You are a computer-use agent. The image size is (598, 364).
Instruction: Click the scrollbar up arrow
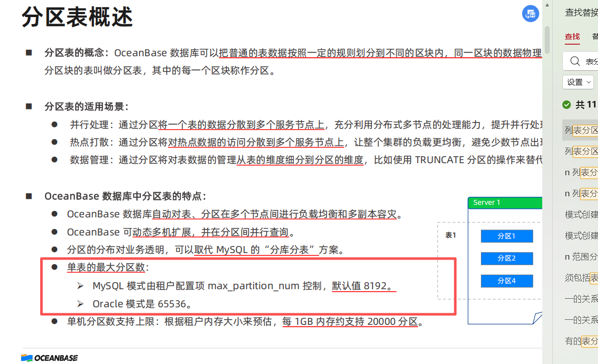(x=547, y=4)
